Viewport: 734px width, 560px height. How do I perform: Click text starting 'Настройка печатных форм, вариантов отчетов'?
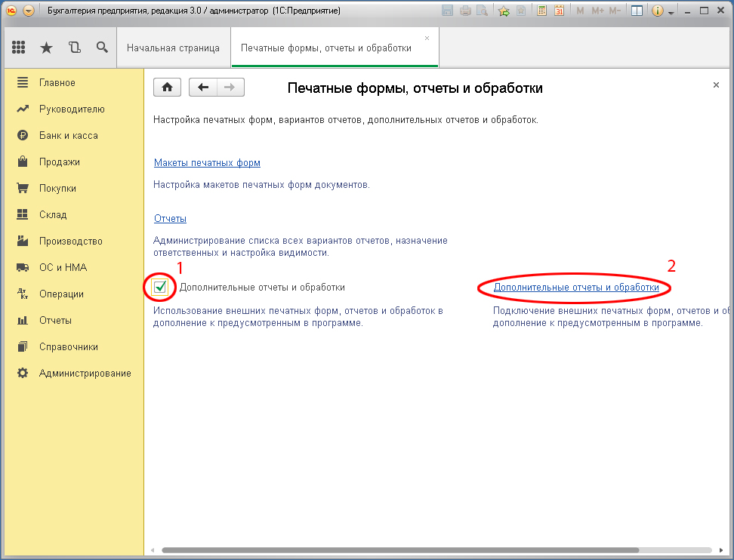345,120
